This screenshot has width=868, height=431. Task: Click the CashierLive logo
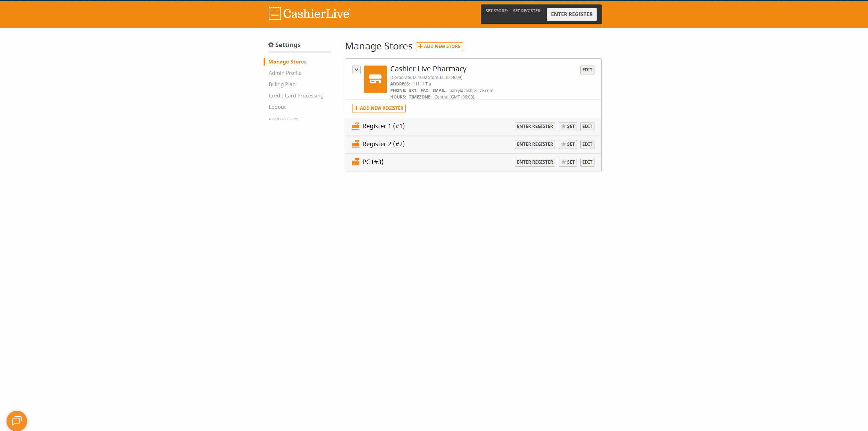pyautogui.click(x=309, y=14)
